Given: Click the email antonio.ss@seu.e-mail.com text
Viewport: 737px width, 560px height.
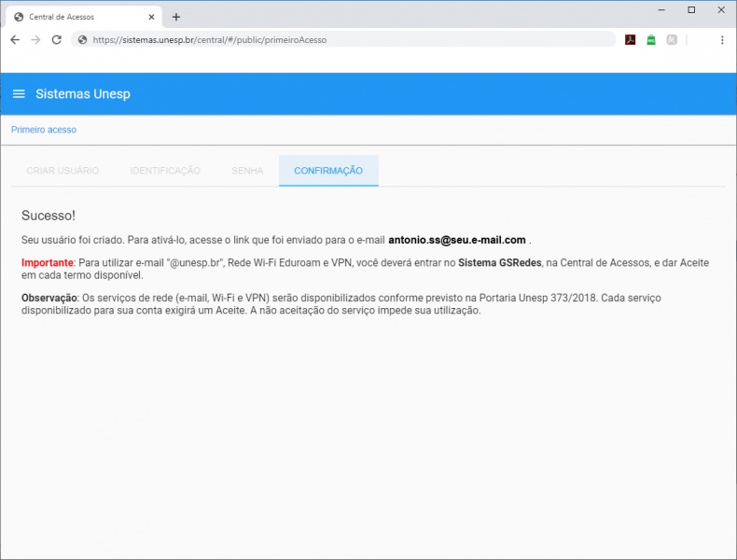Looking at the screenshot, I should click(x=457, y=240).
